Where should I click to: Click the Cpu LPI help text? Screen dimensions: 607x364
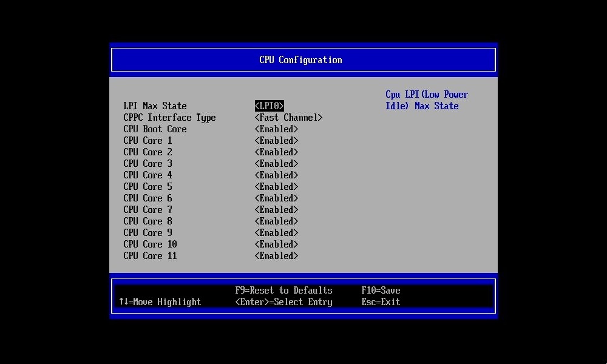click(x=426, y=99)
